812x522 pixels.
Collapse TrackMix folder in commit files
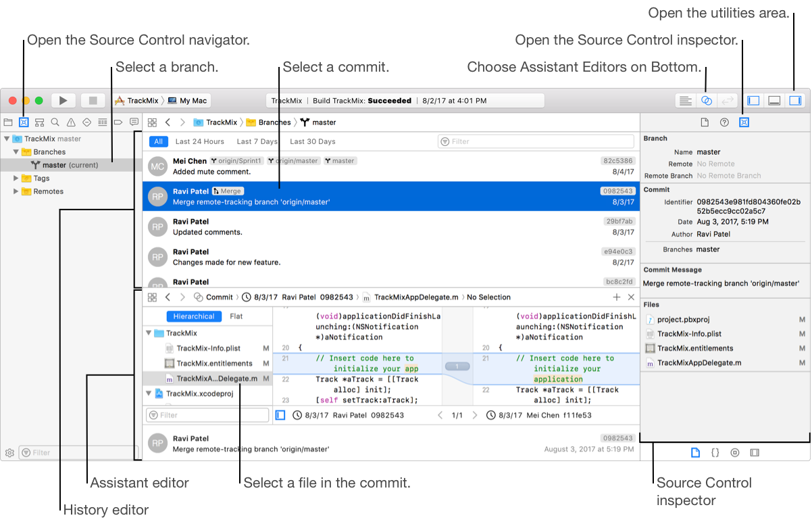(x=149, y=333)
